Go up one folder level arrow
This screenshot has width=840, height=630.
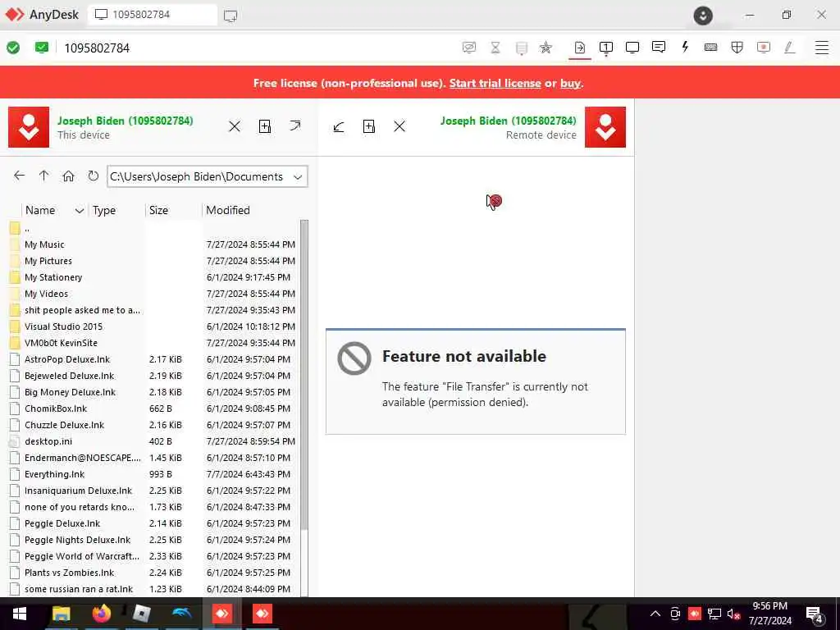click(x=44, y=176)
